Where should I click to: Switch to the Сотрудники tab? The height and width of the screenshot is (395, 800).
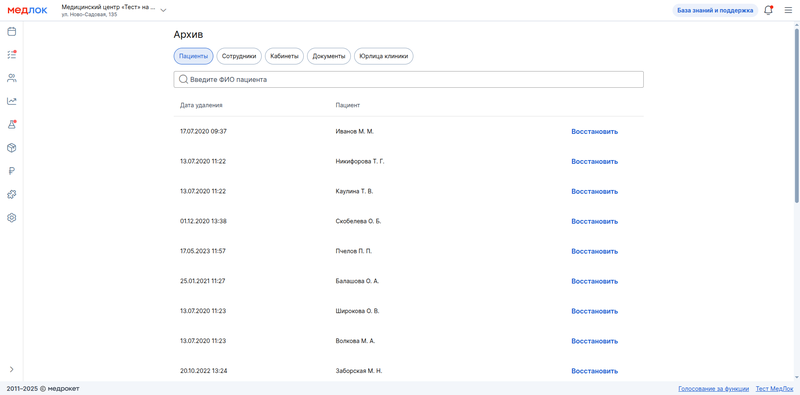pyautogui.click(x=239, y=56)
